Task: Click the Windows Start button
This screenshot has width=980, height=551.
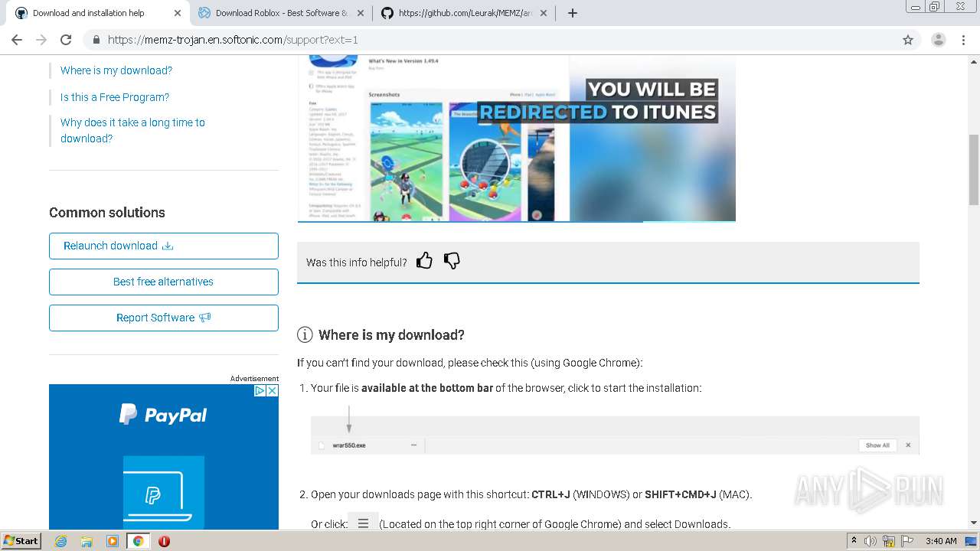Action: [21, 541]
